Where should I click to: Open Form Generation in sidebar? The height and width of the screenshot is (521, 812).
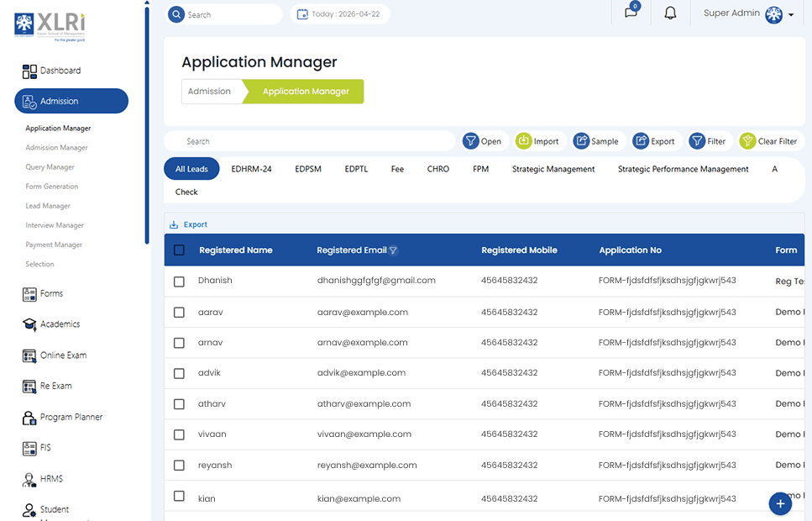pos(52,187)
